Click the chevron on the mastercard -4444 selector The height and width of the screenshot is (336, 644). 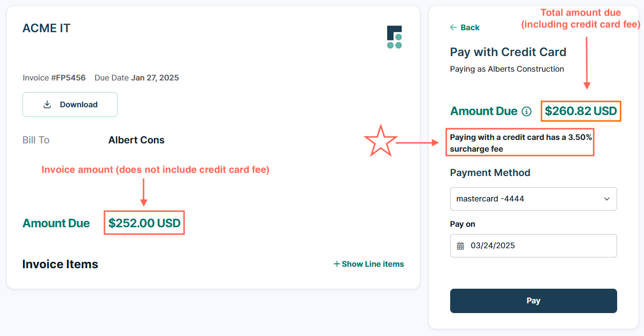[x=607, y=199]
